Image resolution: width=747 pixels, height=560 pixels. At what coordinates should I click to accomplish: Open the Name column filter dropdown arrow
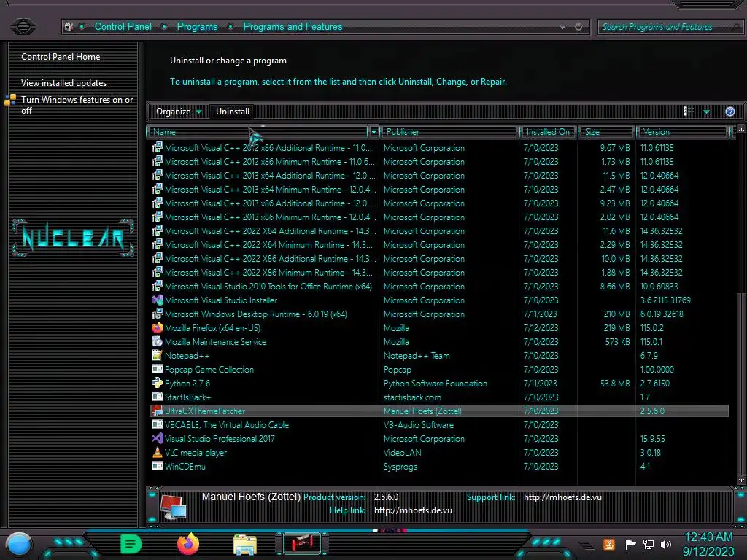373,132
